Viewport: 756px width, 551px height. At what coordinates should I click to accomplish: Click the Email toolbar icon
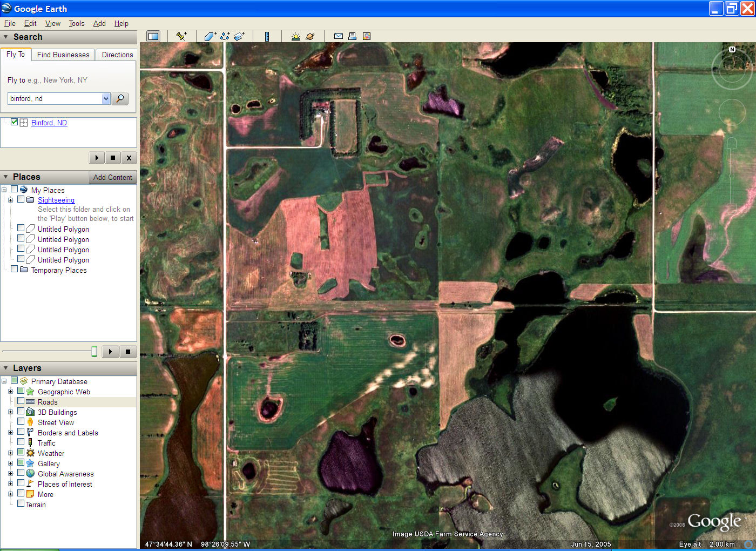tap(339, 36)
